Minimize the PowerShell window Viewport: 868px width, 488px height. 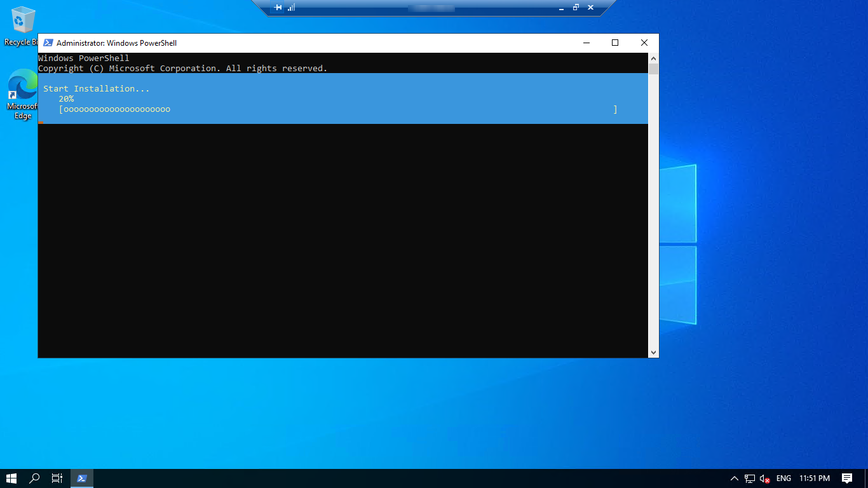(x=586, y=43)
